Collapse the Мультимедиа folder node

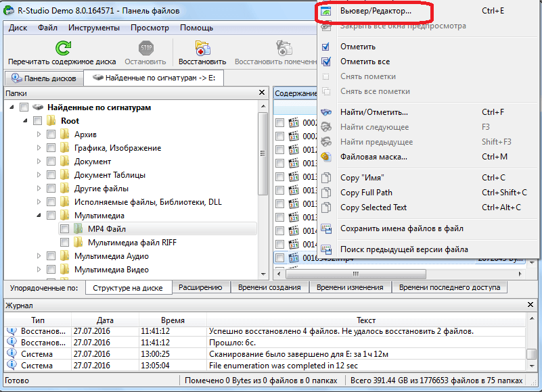click(x=39, y=216)
